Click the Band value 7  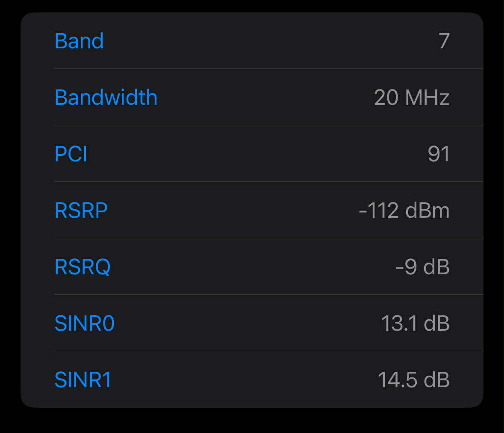point(444,41)
